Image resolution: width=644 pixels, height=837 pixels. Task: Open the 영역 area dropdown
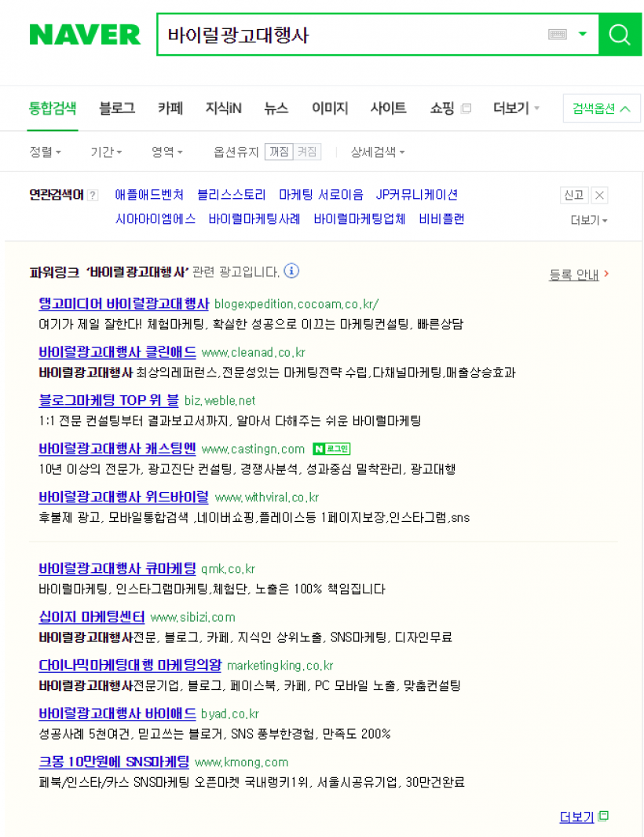(167, 152)
